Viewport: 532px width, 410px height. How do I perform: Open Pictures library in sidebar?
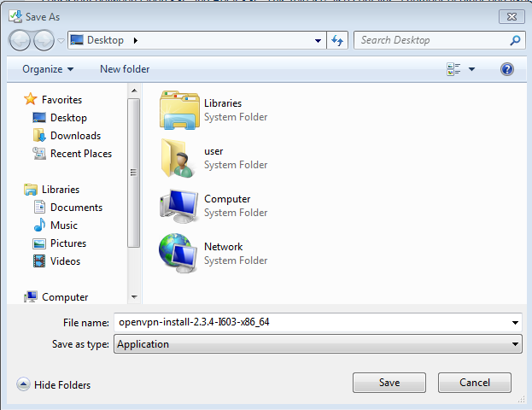(x=68, y=243)
